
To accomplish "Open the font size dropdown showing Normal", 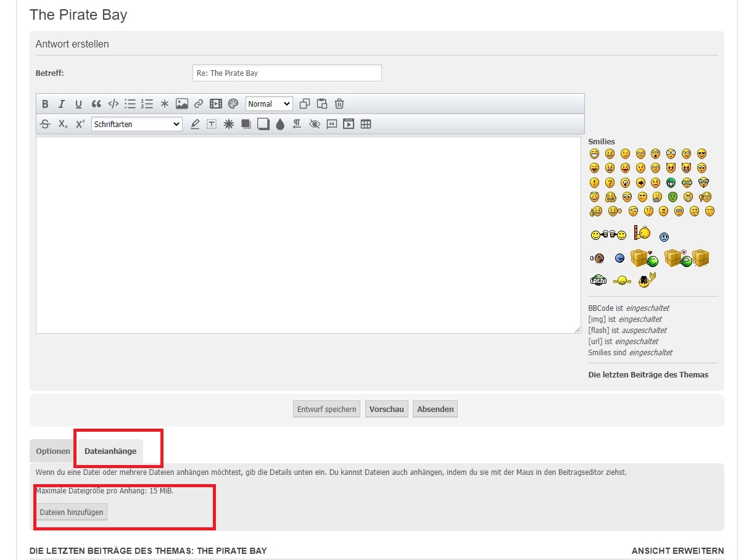I will pos(269,104).
